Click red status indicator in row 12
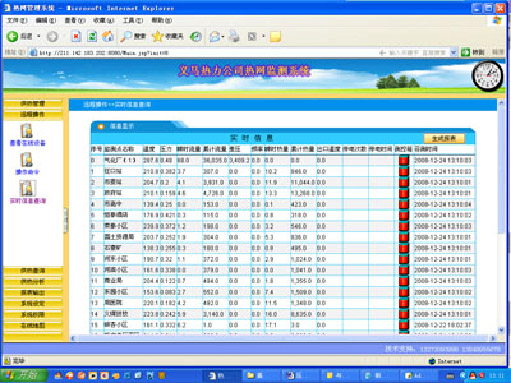This screenshot has width=511, height=383. pyautogui.click(x=404, y=292)
